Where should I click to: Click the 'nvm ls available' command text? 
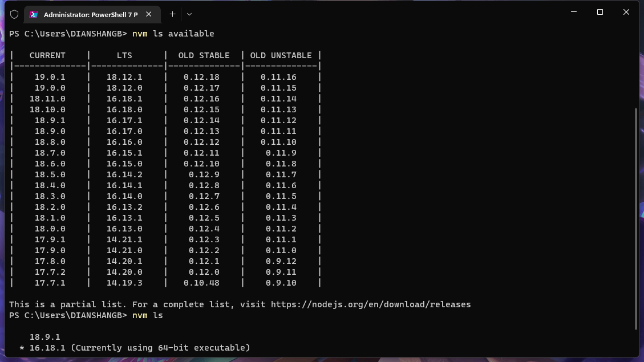(173, 34)
